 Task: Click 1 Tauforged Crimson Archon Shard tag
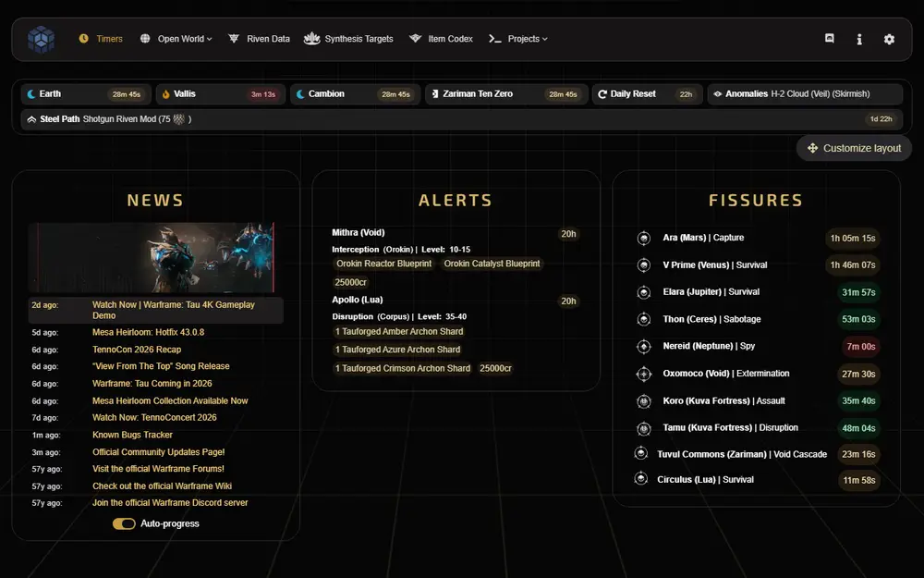point(403,368)
